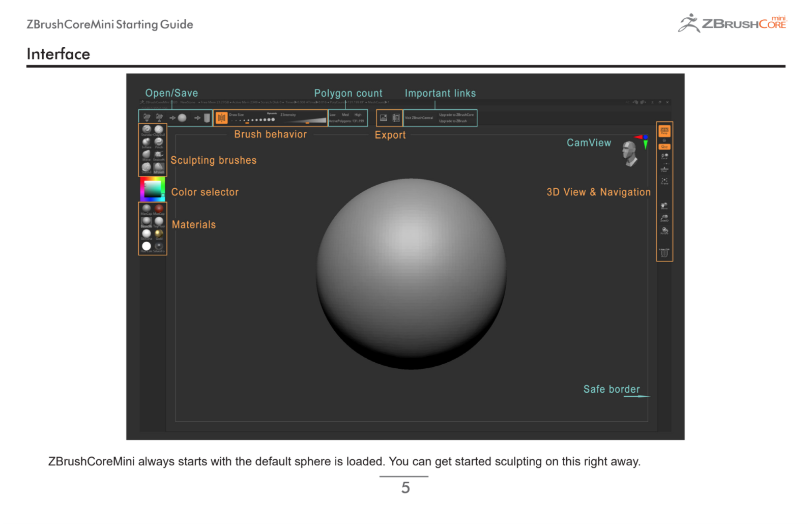
Task: Apply the SilverFoil material
Action: tap(159, 247)
